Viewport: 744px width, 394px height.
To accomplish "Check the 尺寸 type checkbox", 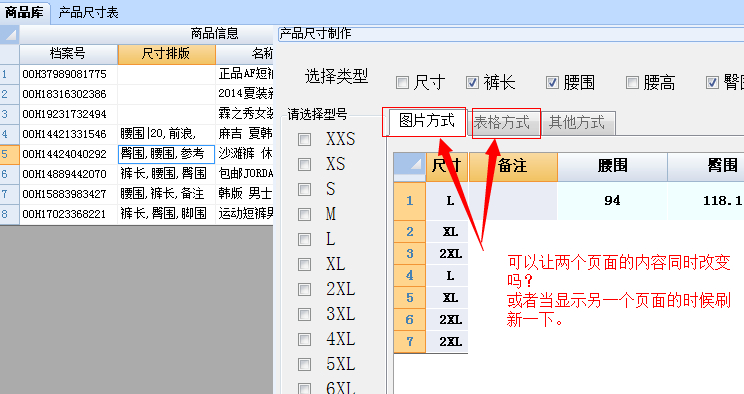I will point(402,83).
